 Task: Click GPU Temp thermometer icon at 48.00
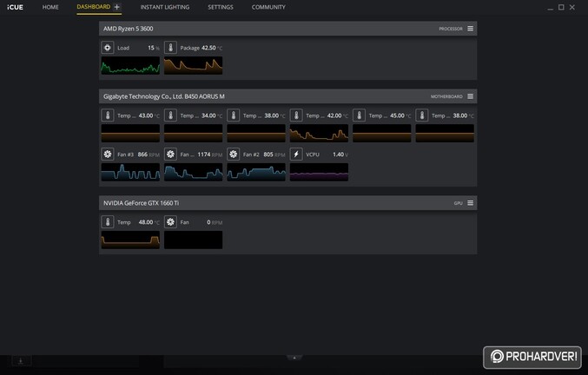[x=108, y=221]
